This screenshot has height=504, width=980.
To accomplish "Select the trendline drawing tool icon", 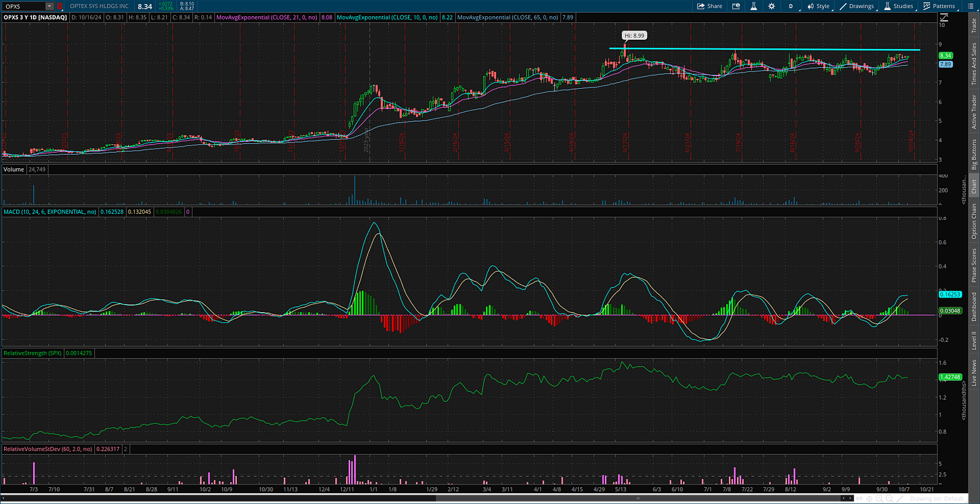I will coord(900,499).
